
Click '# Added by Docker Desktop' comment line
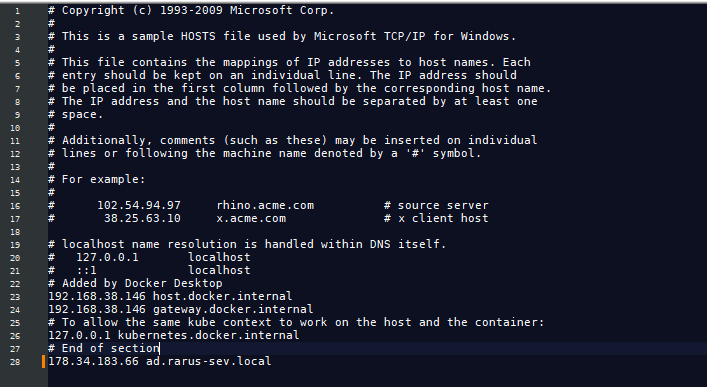135,283
